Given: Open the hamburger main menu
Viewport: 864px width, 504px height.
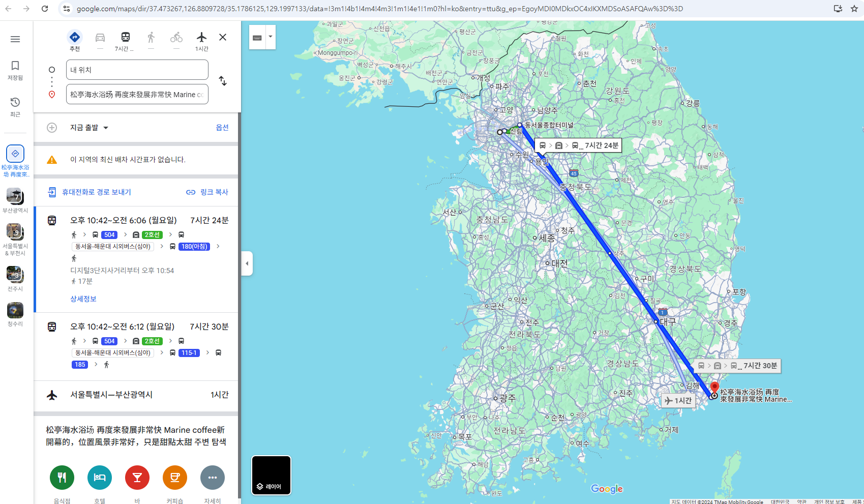Looking at the screenshot, I should tap(15, 39).
